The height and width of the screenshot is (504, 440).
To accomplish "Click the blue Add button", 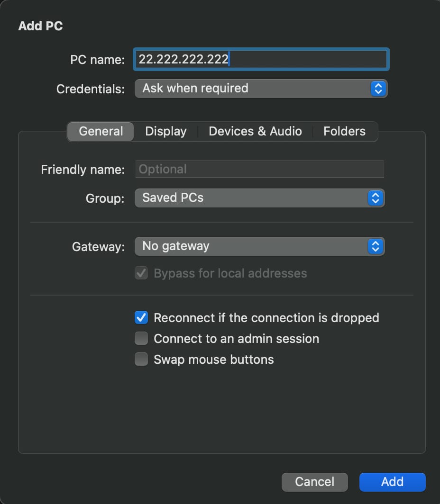I will click(x=392, y=482).
